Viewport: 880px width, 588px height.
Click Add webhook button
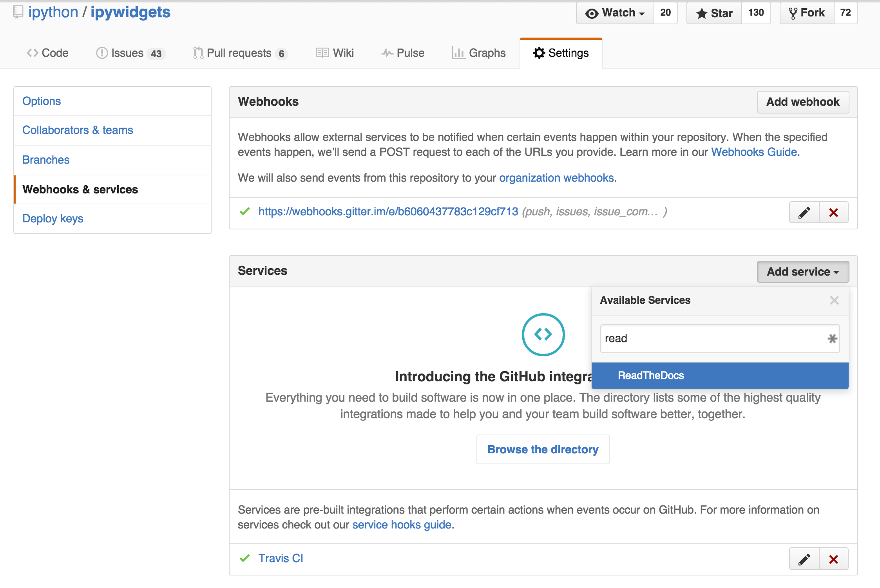(x=802, y=102)
